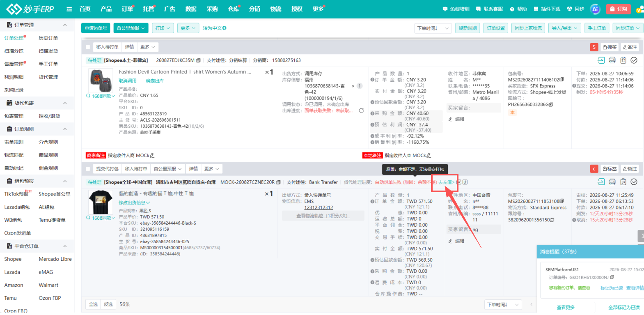
Task: Click 全选 at the bottom bar
Action: [x=93, y=304]
